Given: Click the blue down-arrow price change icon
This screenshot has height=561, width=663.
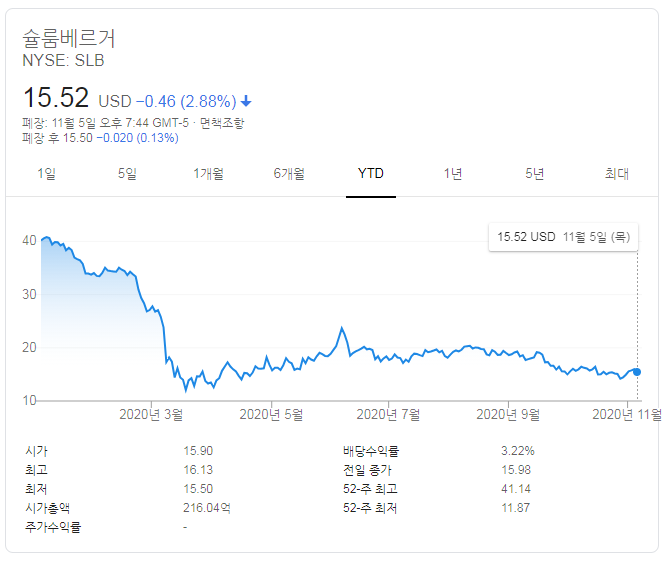Looking at the screenshot, I should (246, 101).
